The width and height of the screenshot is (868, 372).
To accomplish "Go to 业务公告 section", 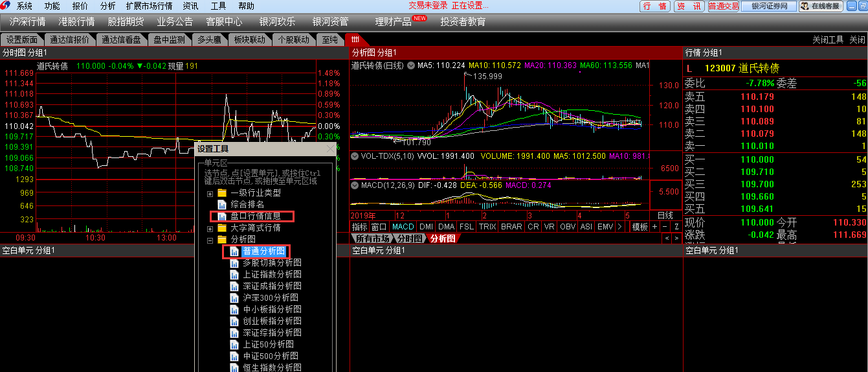I will pos(175,21).
